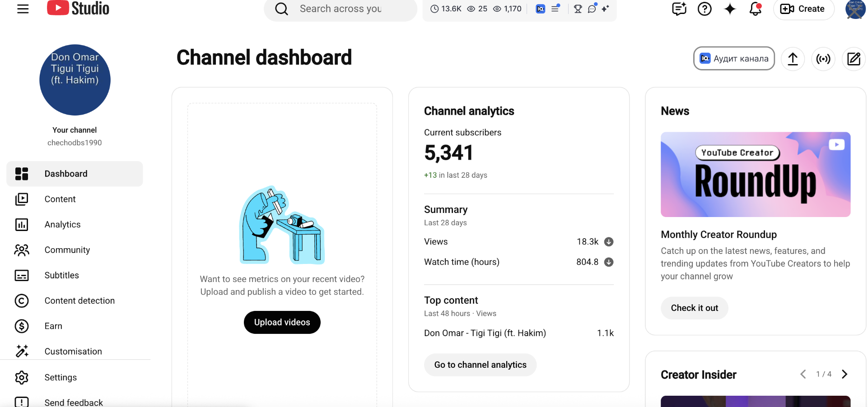The height and width of the screenshot is (407, 868).
Task: Go to next Creator Insider item
Action: 845,374
